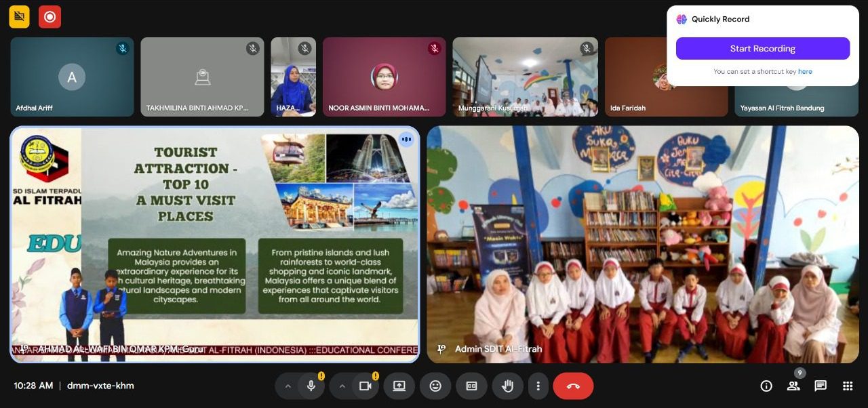Expand the microphone device options chevron
The width and height of the screenshot is (868, 408).
288,386
